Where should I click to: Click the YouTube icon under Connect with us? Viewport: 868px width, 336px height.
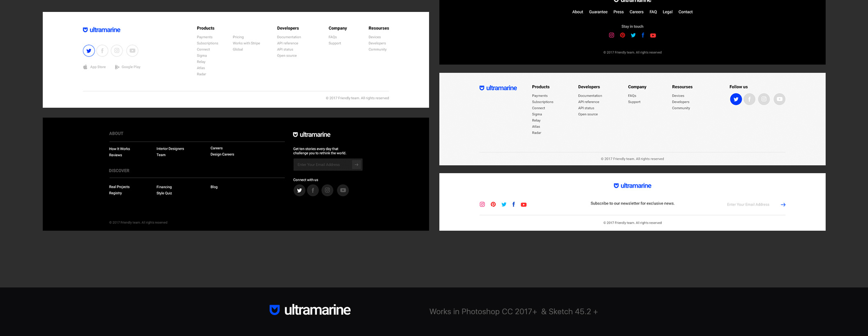click(x=343, y=190)
